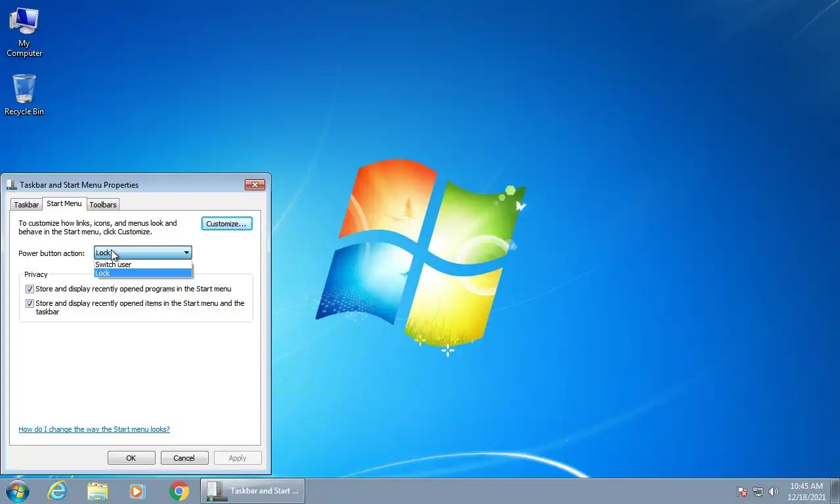Close the Taskbar and Start Menu Properties dialog
The width and height of the screenshot is (840, 504).
click(255, 185)
